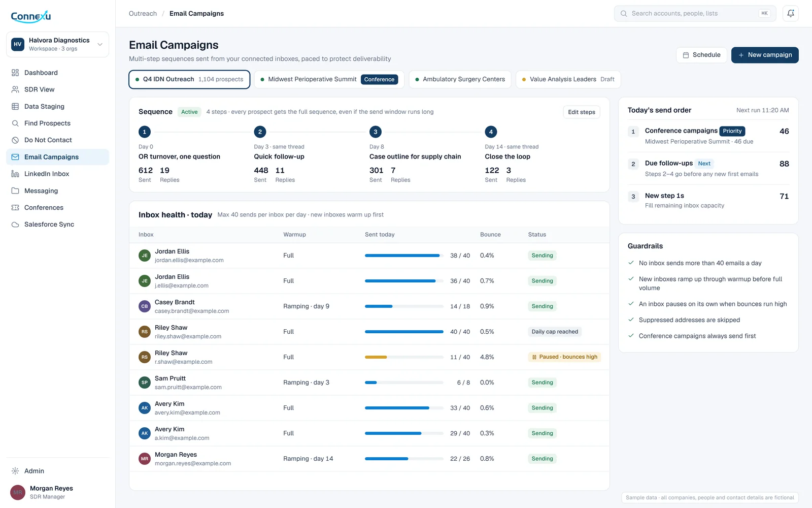This screenshot has width=812, height=508.
Task: Select step 4 Close the loop marker
Action: point(491,132)
